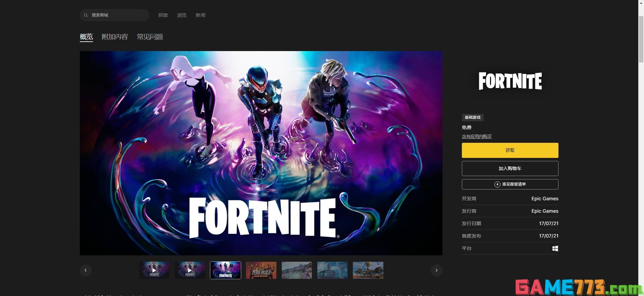Click the Fortnite logo in sidebar
Screen dimensions: 644x296
(510, 81)
